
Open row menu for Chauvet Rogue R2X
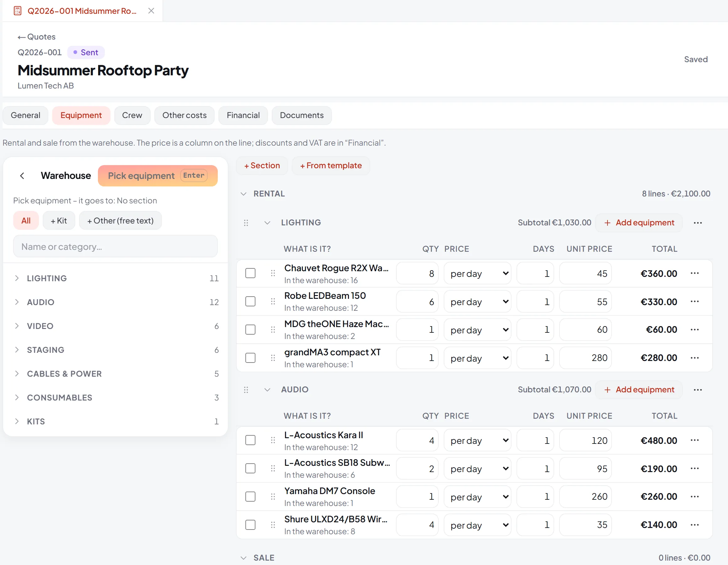tap(695, 273)
